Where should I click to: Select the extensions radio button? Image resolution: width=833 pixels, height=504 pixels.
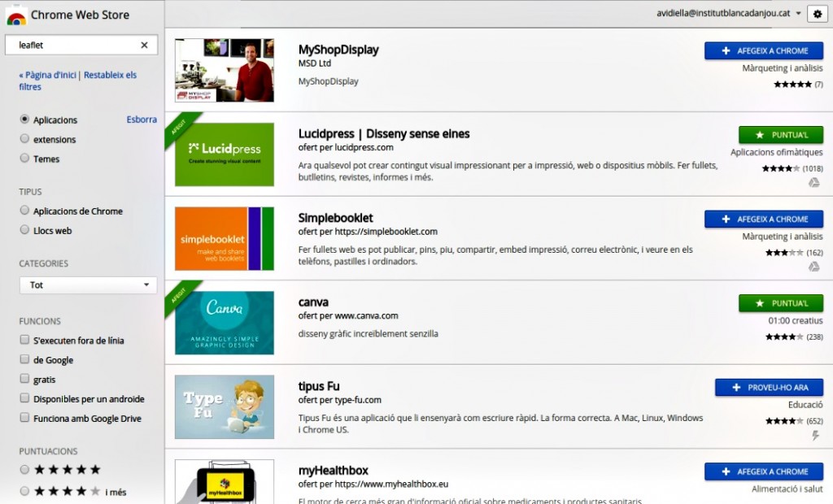[x=24, y=139]
